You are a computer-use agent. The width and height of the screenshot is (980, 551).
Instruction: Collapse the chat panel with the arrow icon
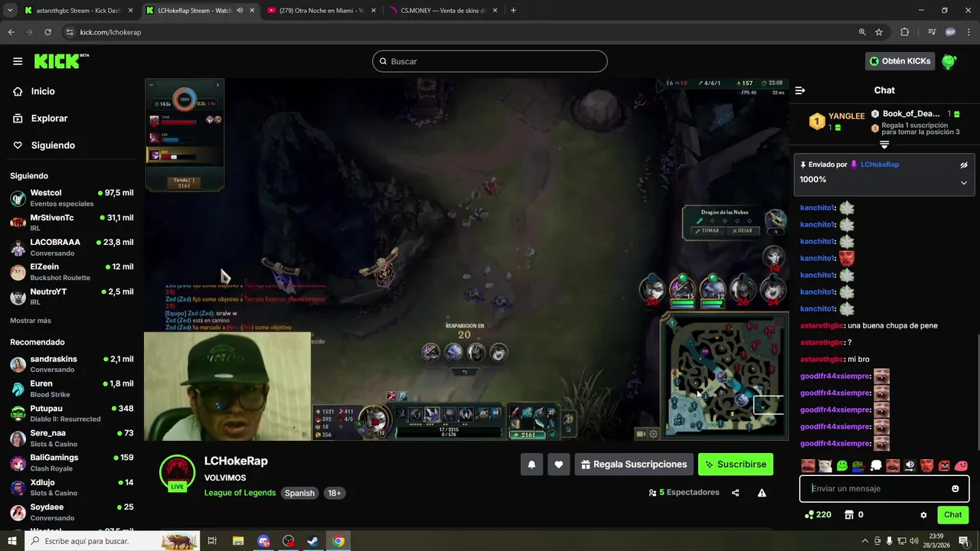(x=800, y=90)
